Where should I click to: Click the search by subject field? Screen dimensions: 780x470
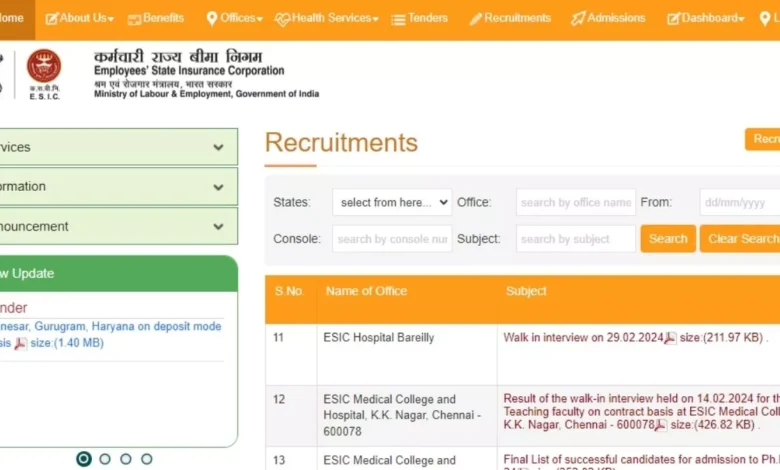[x=576, y=239]
